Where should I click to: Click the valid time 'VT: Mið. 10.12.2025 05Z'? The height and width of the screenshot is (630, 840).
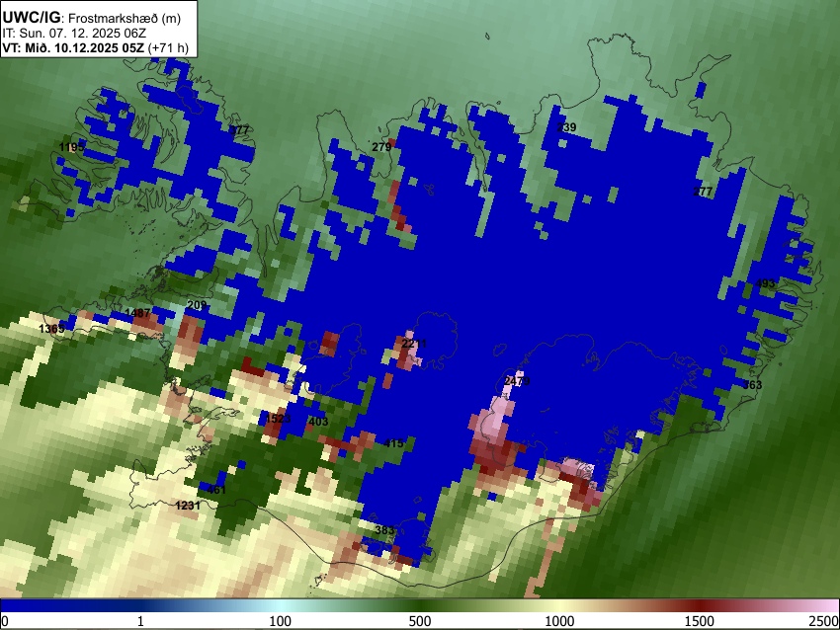point(73,47)
